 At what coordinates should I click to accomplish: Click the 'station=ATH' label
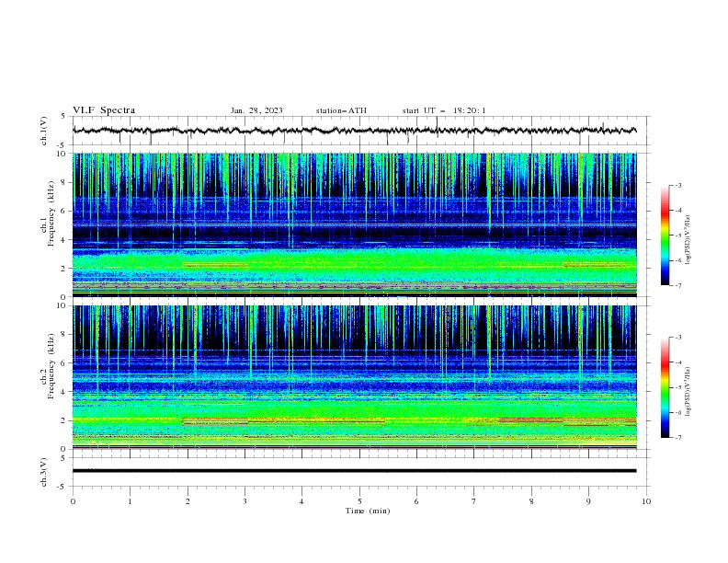341,110
